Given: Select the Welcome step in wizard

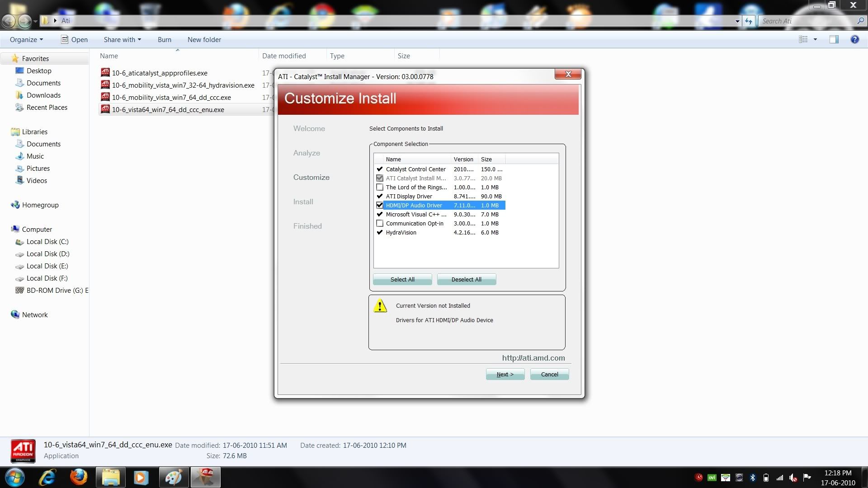Looking at the screenshot, I should coord(309,128).
